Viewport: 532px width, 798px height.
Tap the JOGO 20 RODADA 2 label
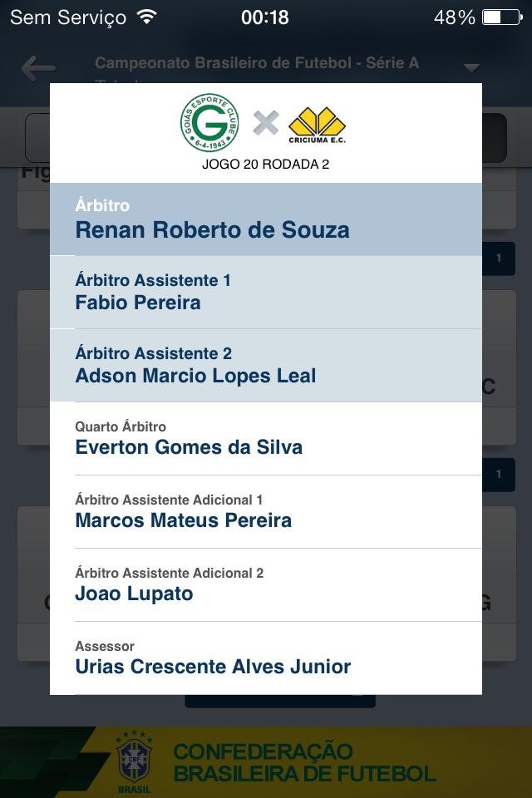(x=265, y=164)
